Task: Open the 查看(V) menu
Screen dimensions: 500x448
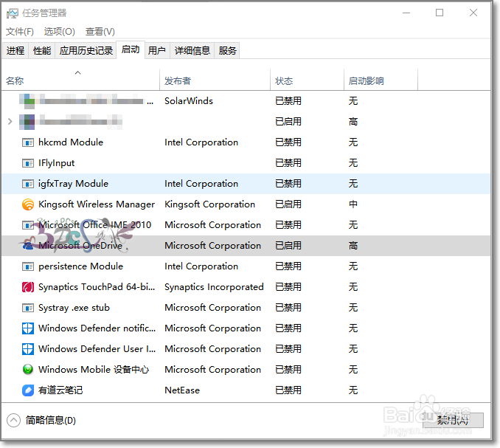Action: [100, 32]
